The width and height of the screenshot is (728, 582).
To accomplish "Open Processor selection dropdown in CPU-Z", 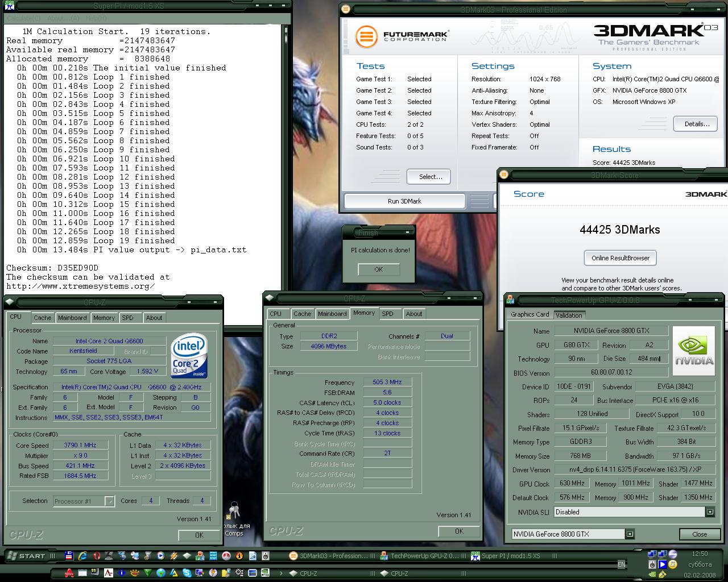I will (110, 501).
